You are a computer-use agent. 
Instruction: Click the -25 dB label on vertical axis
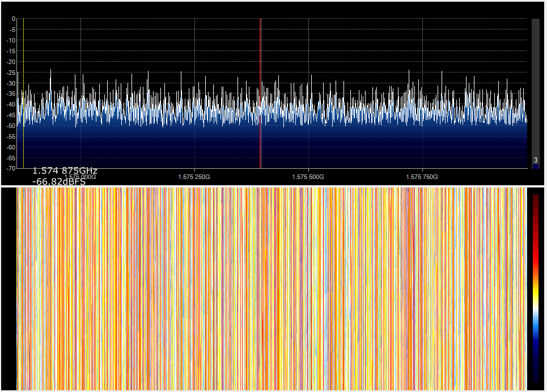11,73
